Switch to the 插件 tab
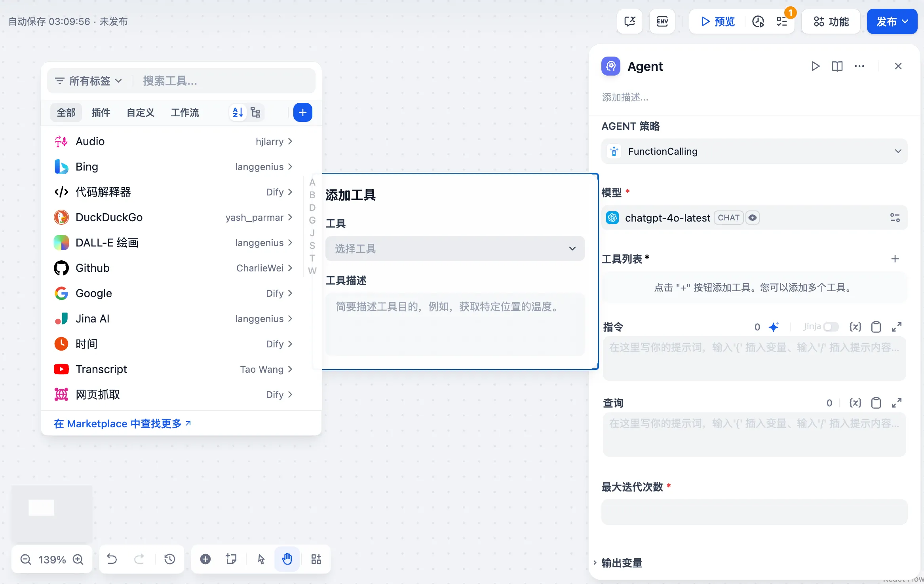This screenshot has height=584, width=924. pos(101,113)
